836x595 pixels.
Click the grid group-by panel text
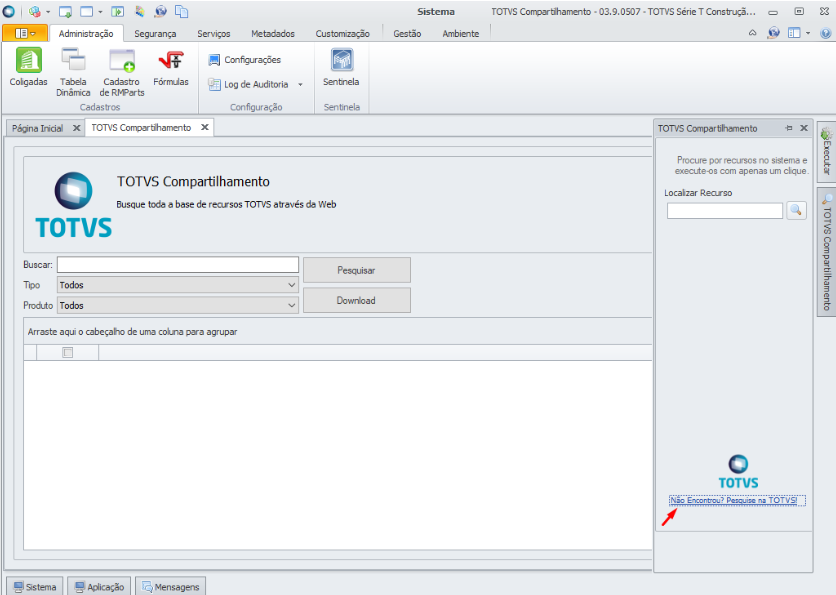pyautogui.click(x=132, y=332)
